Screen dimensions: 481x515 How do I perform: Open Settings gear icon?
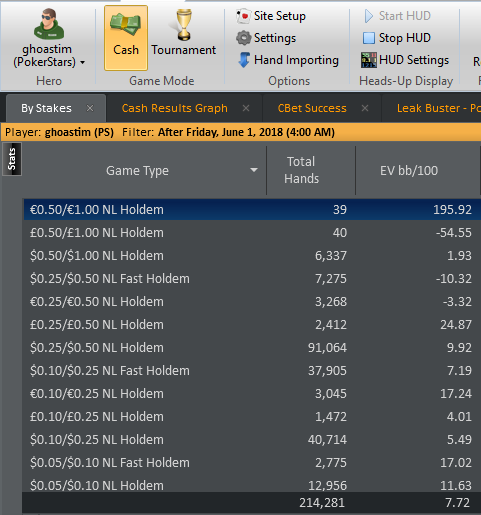pos(243,38)
